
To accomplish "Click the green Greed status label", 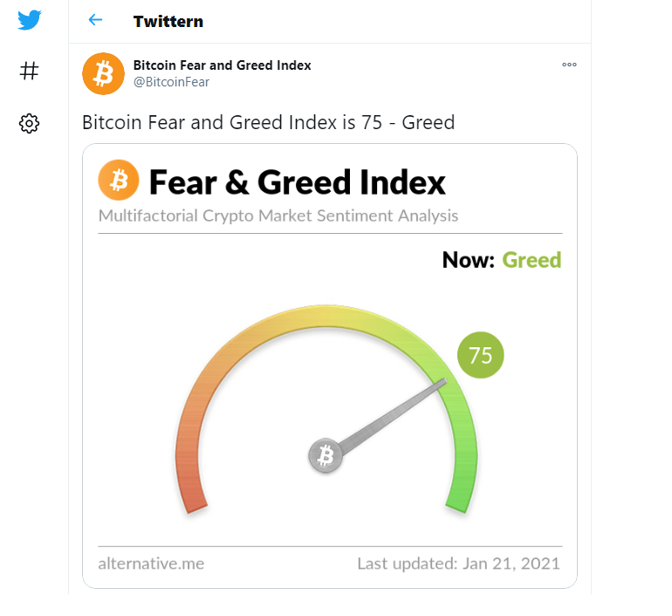I will pyautogui.click(x=531, y=260).
